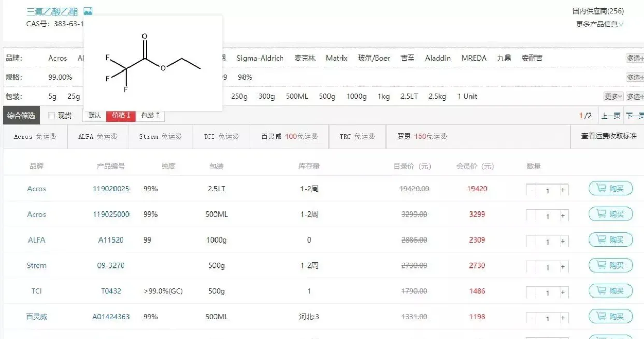Select the Acros 免运费 shipping tab
The image size is (644, 339).
[x=35, y=137]
